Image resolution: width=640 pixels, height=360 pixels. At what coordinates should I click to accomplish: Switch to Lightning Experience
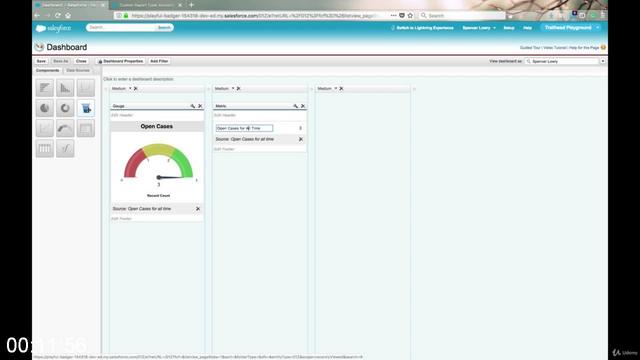(x=422, y=28)
